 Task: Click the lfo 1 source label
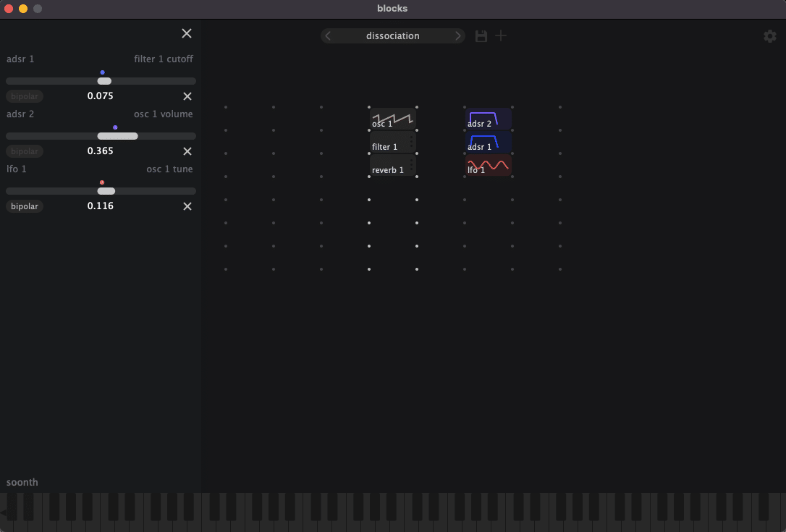click(17, 169)
